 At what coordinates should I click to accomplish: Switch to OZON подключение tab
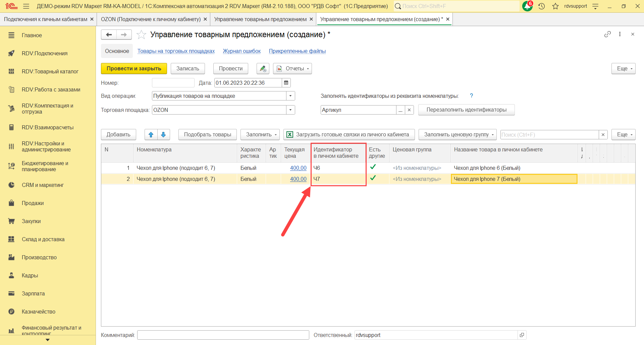(x=151, y=19)
